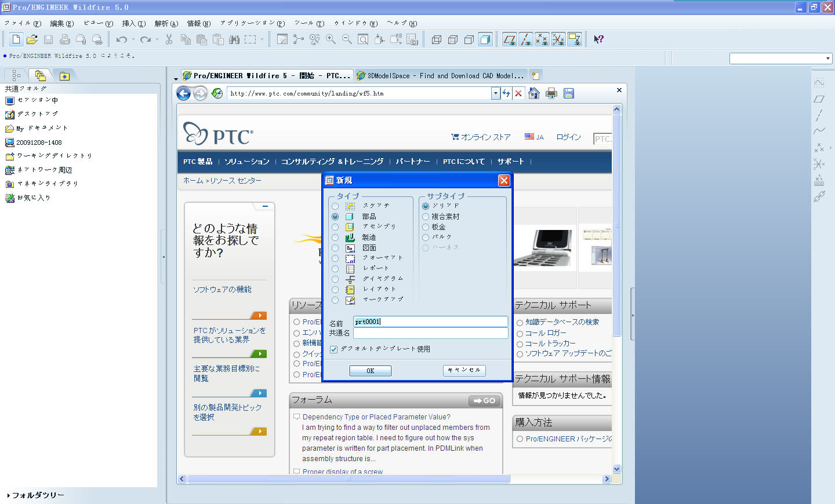Click the binoculars Find icon

click(234, 39)
